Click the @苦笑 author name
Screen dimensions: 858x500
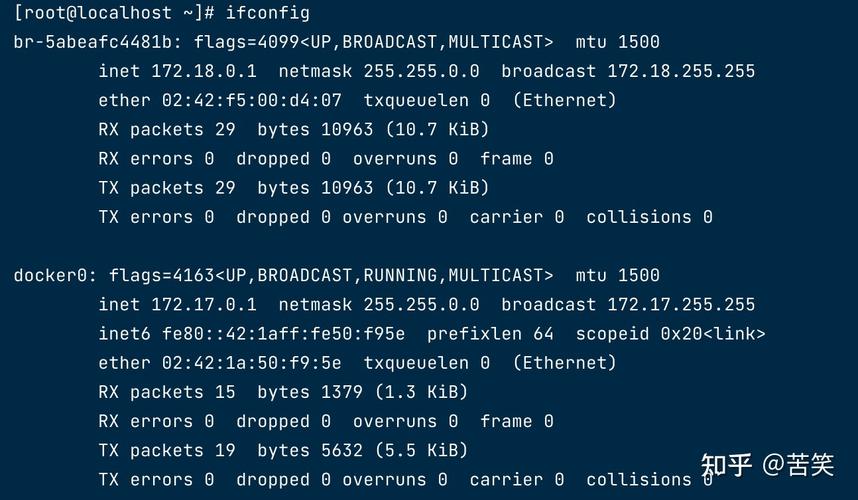tap(798, 465)
